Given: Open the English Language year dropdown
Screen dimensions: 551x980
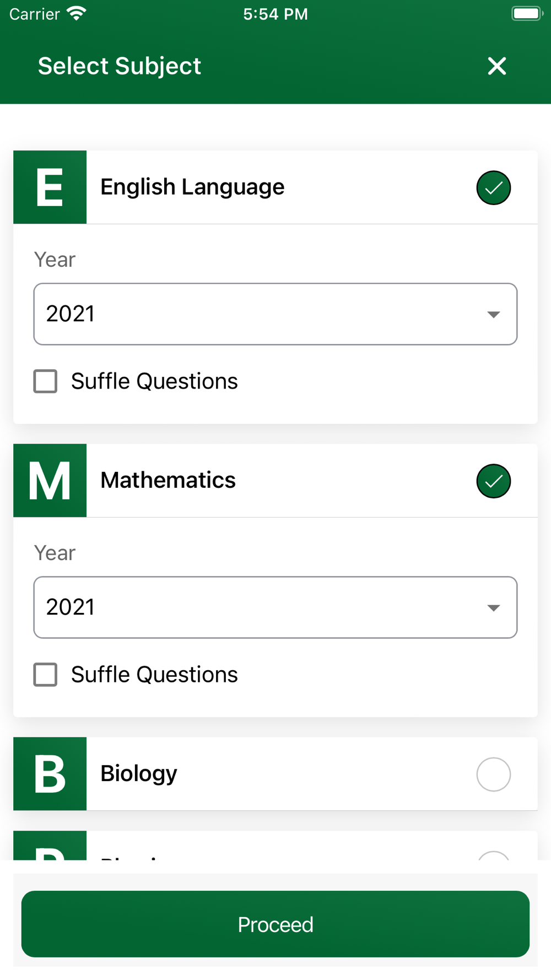Looking at the screenshot, I should tap(264, 314).
